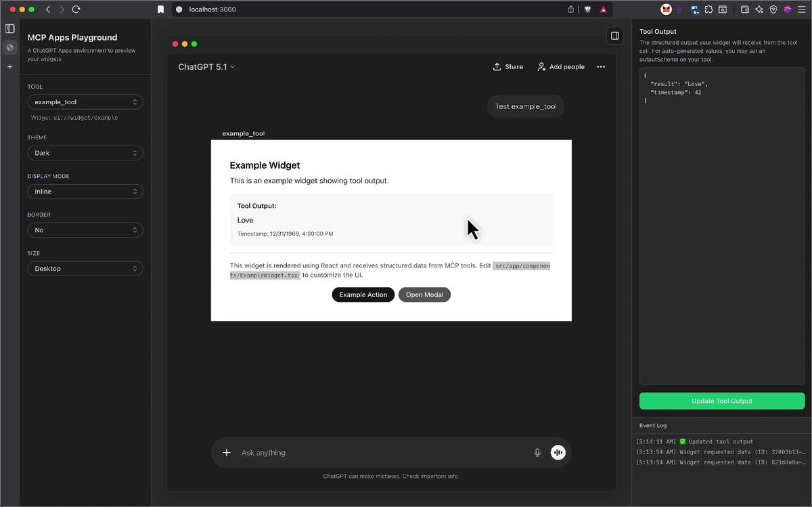The image size is (812, 507).
Task: Go back with the browser back arrow
Action: tap(47, 9)
